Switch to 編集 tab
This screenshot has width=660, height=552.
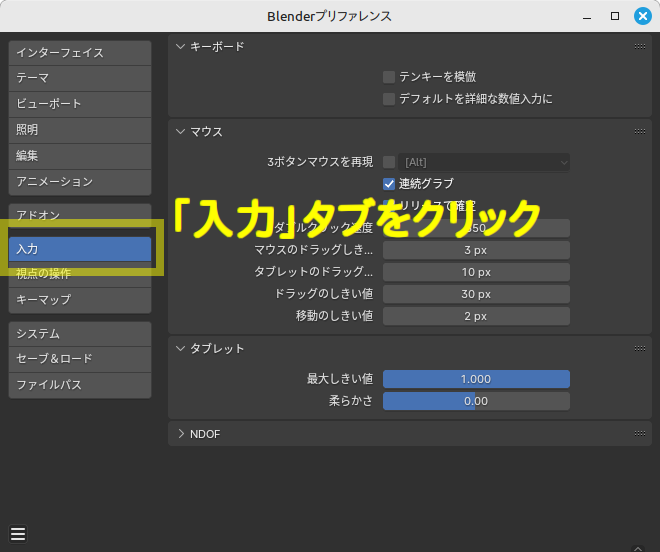click(x=80, y=156)
